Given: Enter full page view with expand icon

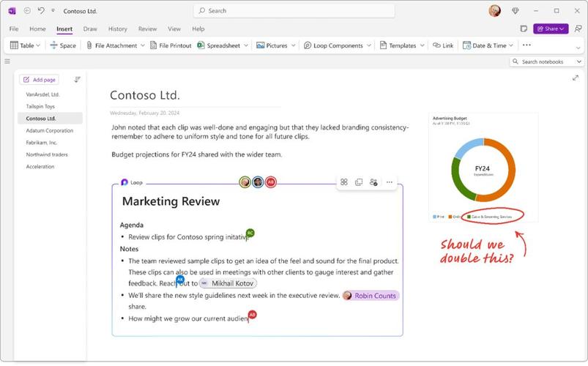Looking at the screenshot, I should click(x=576, y=78).
